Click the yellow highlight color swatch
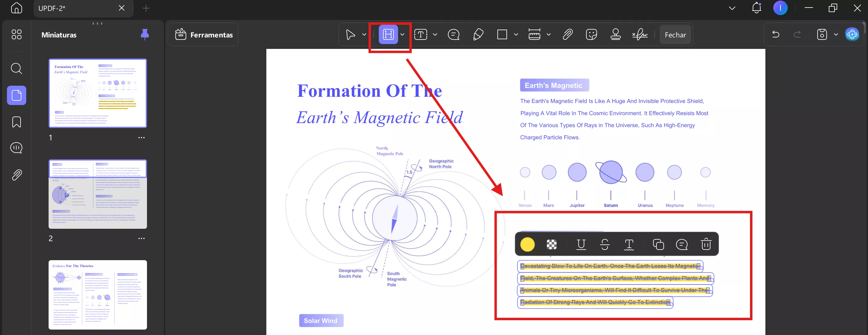 pyautogui.click(x=527, y=244)
